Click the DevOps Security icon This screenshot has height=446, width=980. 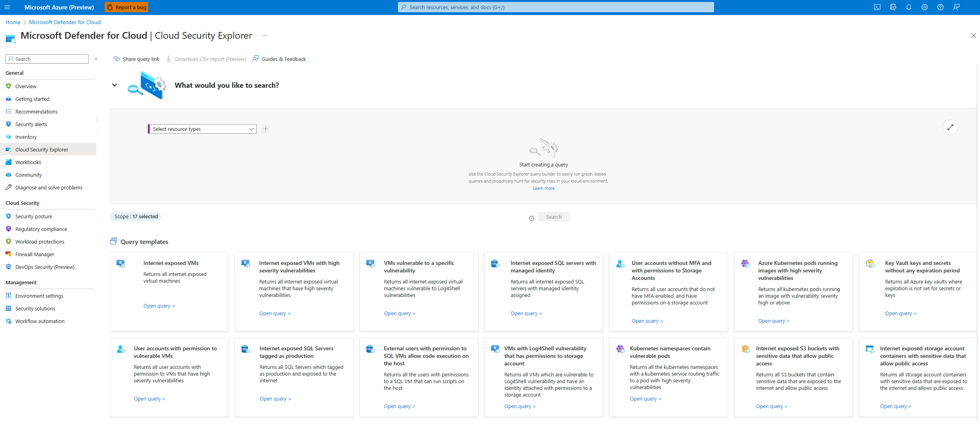pyautogui.click(x=9, y=267)
